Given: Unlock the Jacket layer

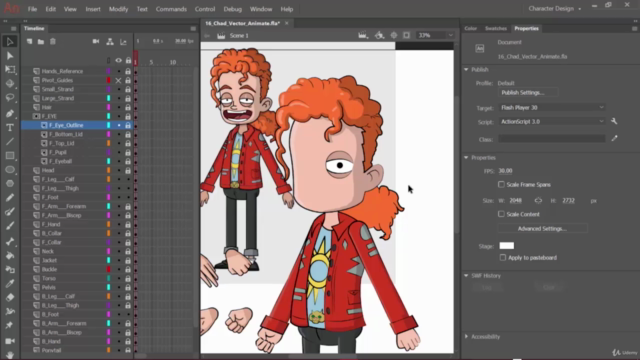Looking at the screenshot, I should click(128, 260).
